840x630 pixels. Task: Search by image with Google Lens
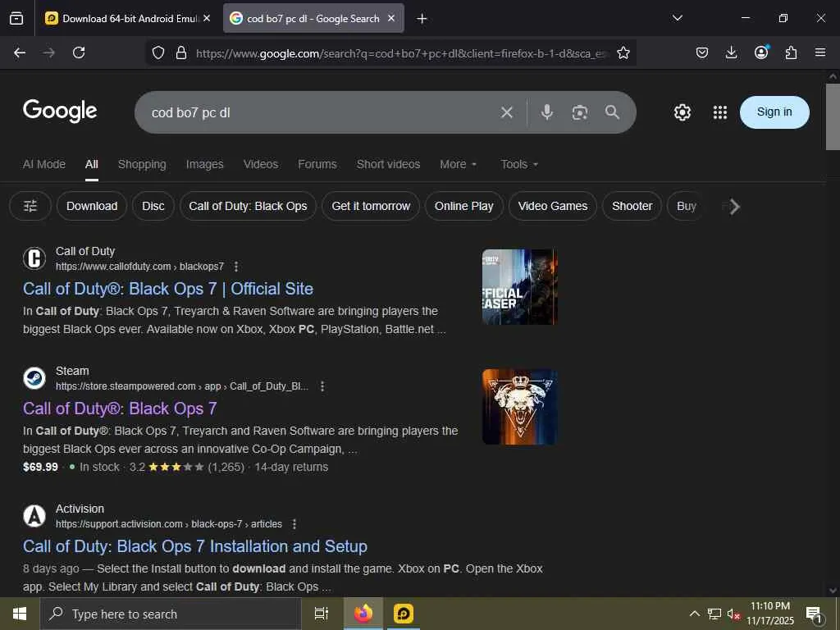580,112
